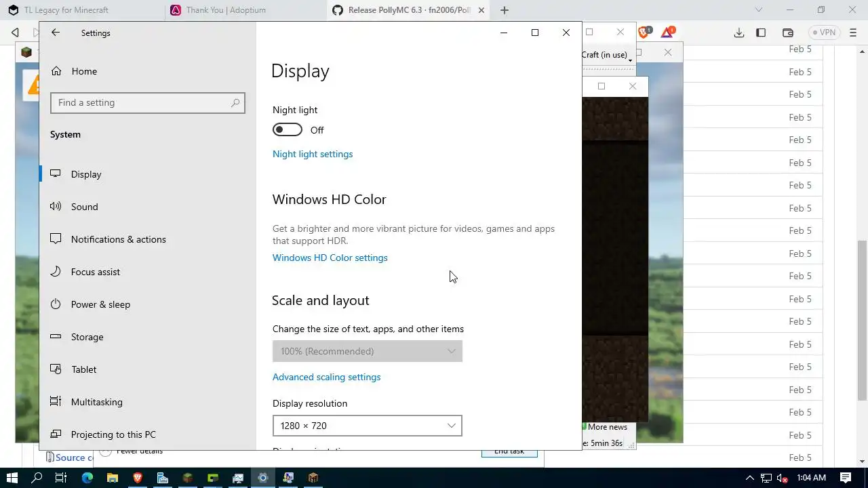Click the search magnifier in Find a setting

pos(235,103)
